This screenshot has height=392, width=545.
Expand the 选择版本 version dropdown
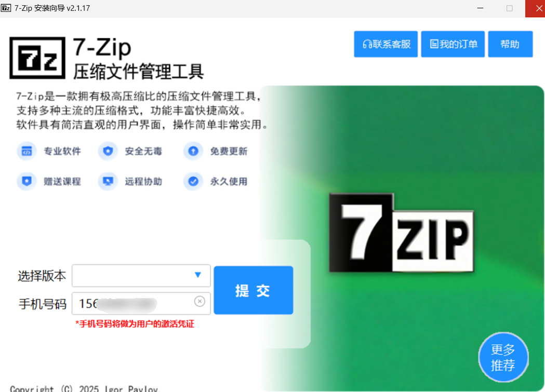pos(141,276)
